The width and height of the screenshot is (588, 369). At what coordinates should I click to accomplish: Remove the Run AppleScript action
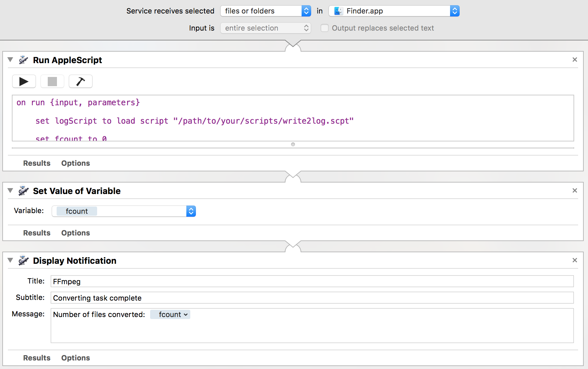pyautogui.click(x=575, y=60)
